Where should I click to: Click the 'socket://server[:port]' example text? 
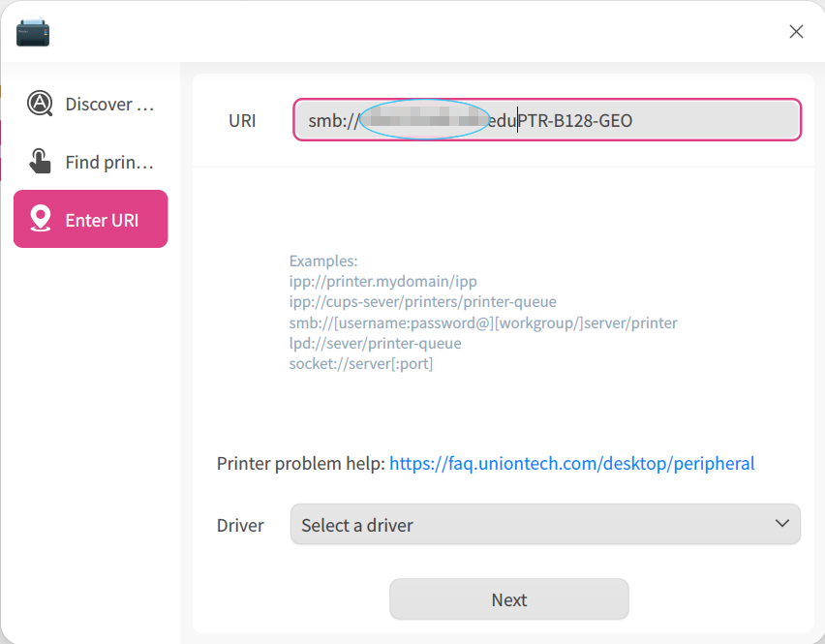coord(360,364)
